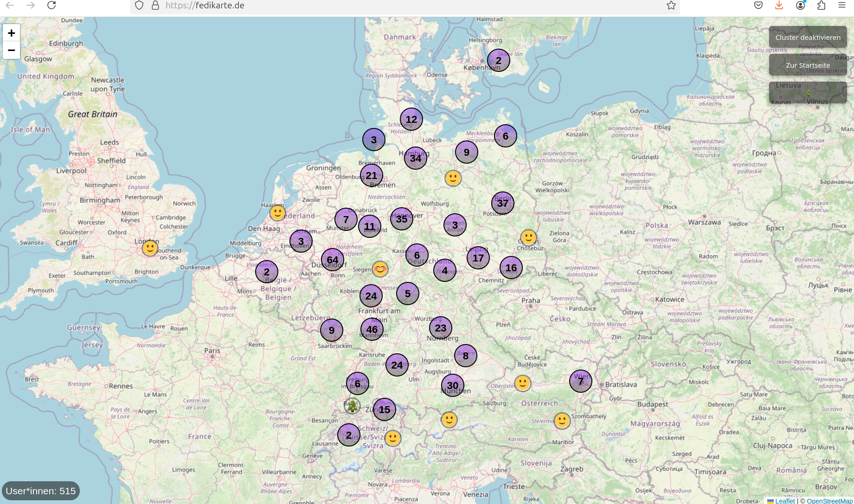Viewport: 854px width, 504px height.
Task: Open cluster 3 near Eindhoven
Action: [301, 241]
